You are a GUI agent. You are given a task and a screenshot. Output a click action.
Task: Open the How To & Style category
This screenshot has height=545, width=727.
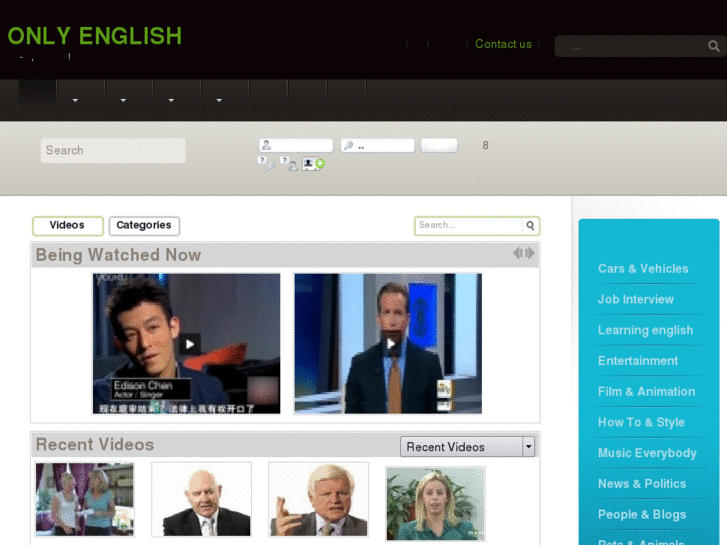coord(641,422)
